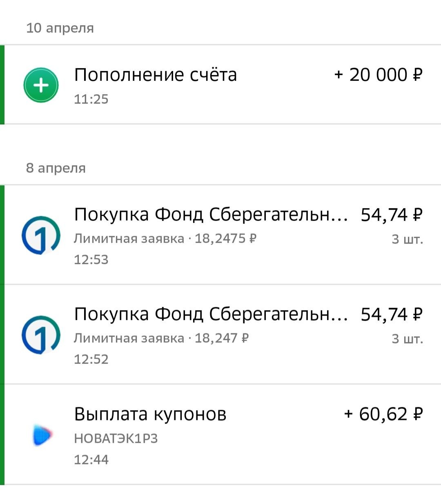
Task: Tap the + 20 000 ₽ amount
Action: [x=378, y=75]
